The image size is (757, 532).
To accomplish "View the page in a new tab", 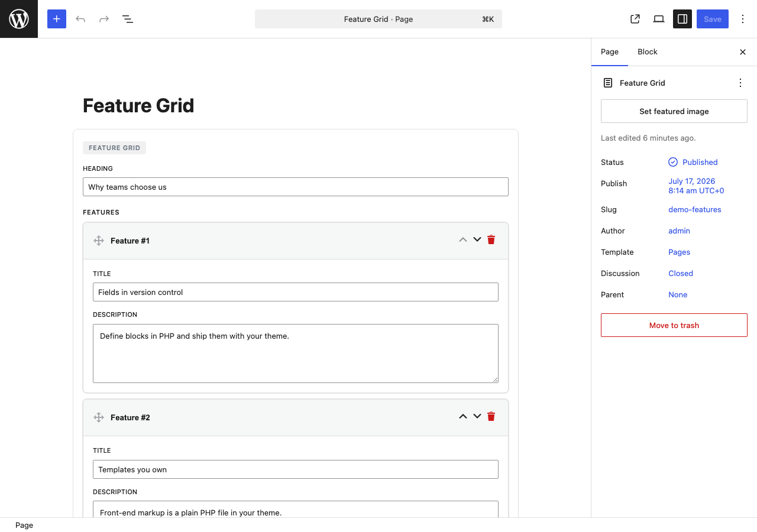I will tap(635, 19).
